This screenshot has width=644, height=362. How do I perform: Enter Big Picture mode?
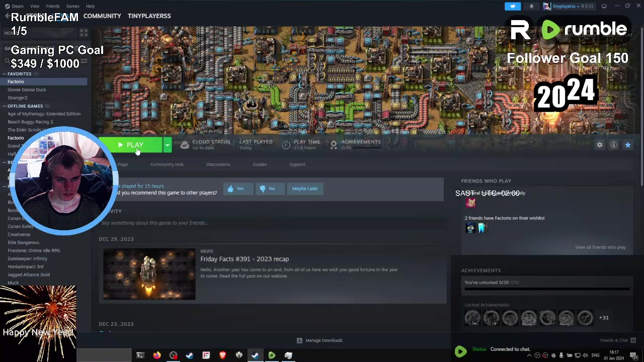pos(604,6)
